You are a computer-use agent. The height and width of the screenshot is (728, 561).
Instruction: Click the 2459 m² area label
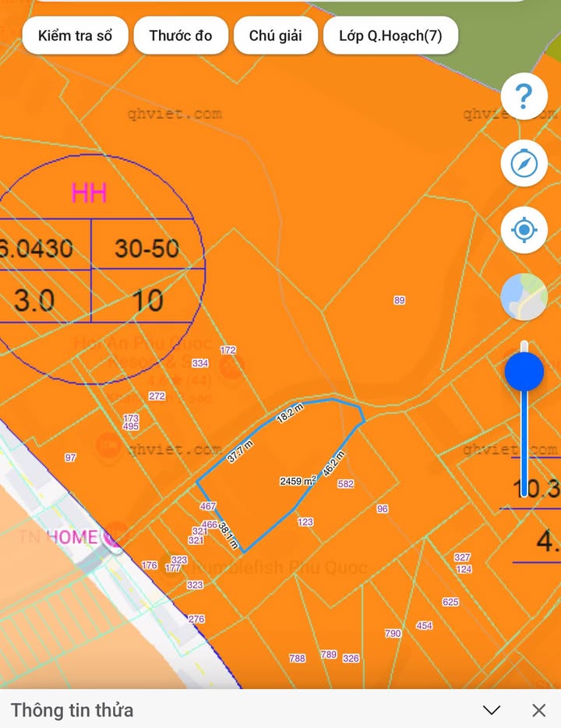298,482
